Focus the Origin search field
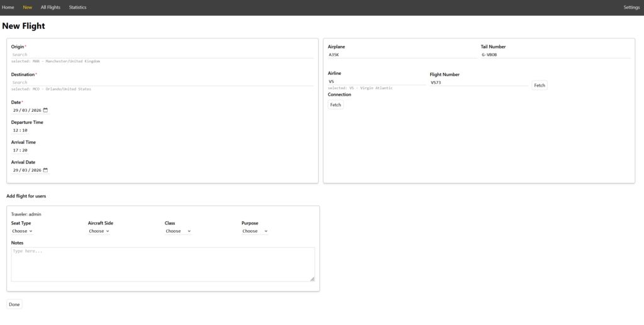This screenshot has height=325, width=644. pos(162,55)
